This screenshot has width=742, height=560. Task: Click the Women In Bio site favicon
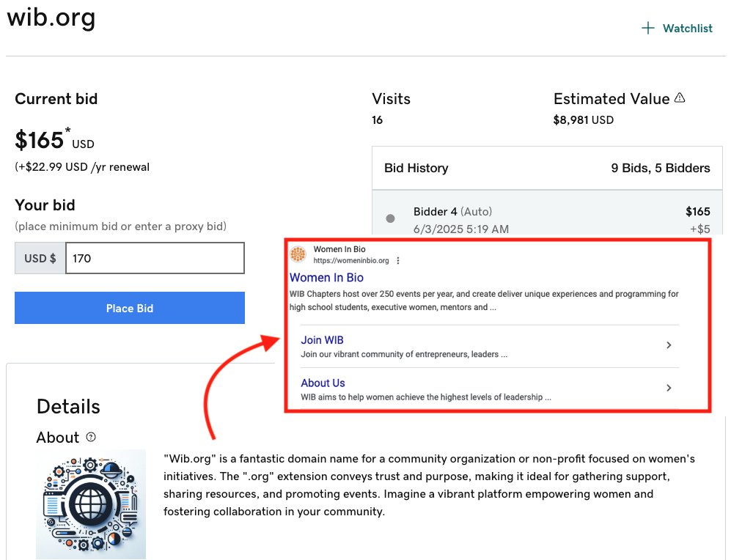click(x=298, y=254)
